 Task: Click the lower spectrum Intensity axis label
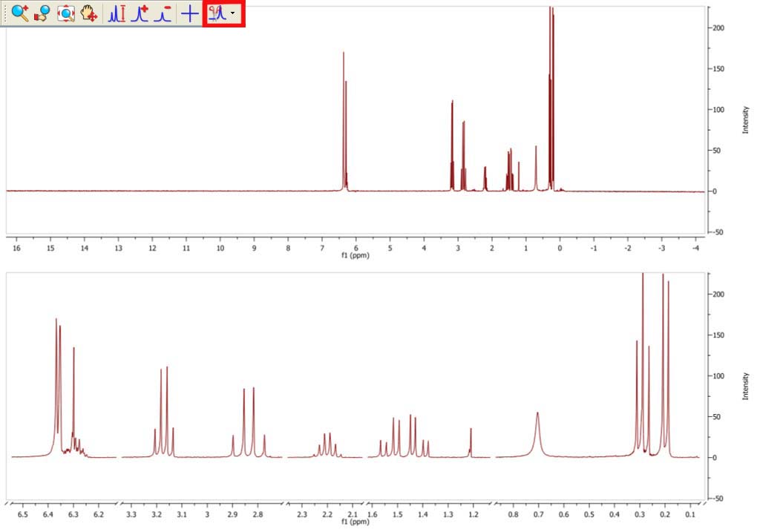(x=745, y=386)
